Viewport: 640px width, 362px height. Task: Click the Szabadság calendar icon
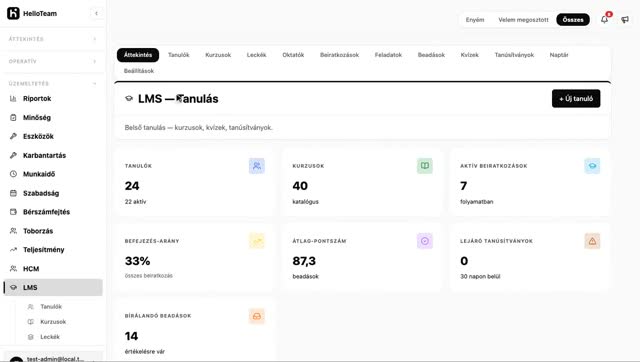tap(13, 193)
